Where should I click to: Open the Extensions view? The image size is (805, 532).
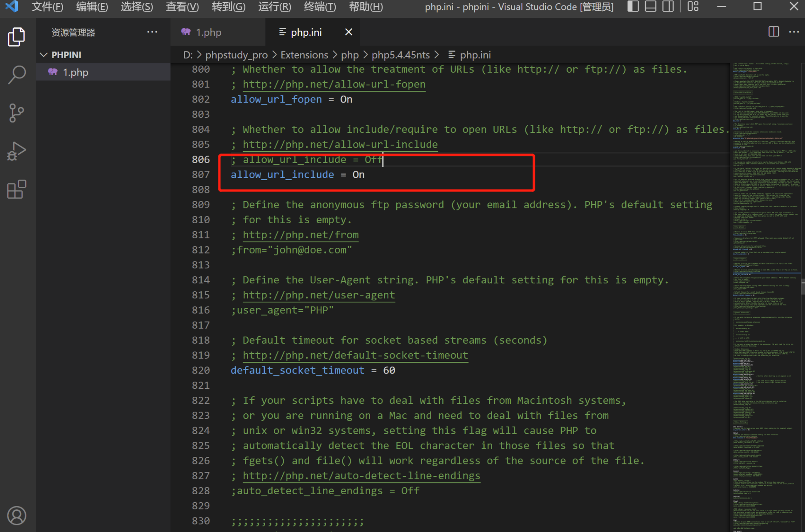tap(17, 190)
